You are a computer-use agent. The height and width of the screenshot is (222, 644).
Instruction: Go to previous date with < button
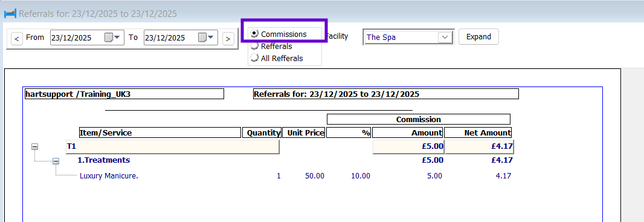tap(16, 39)
